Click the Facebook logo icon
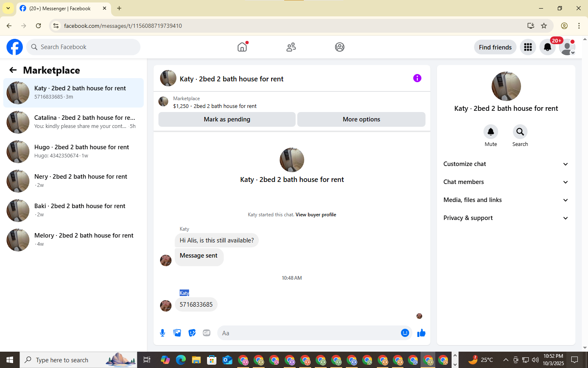Screen dimensions: 588x368 (x=15, y=47)
